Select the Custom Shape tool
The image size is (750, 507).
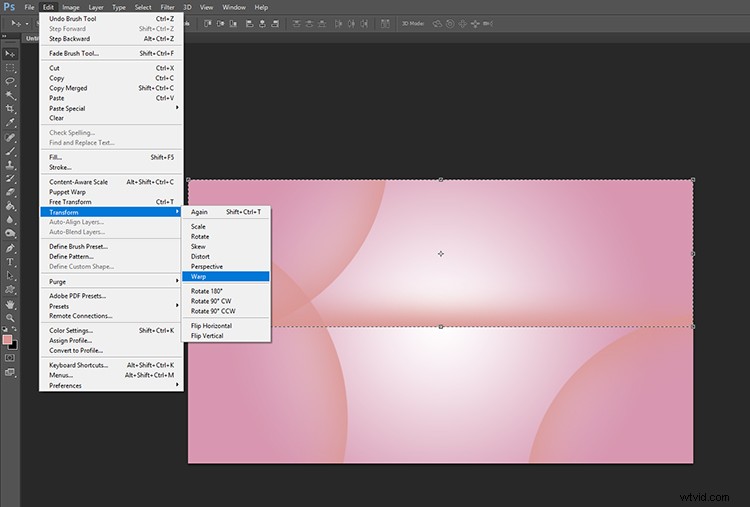tap(10, 290)
